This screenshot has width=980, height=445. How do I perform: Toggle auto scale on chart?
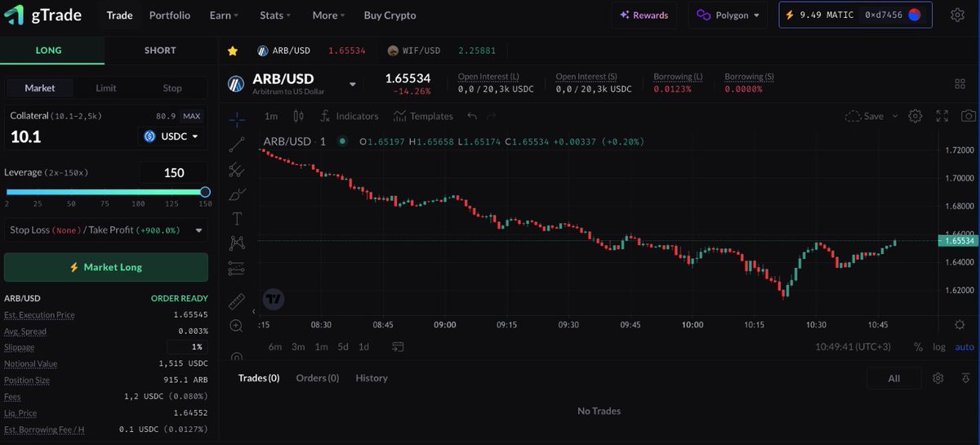pos(964,347)
